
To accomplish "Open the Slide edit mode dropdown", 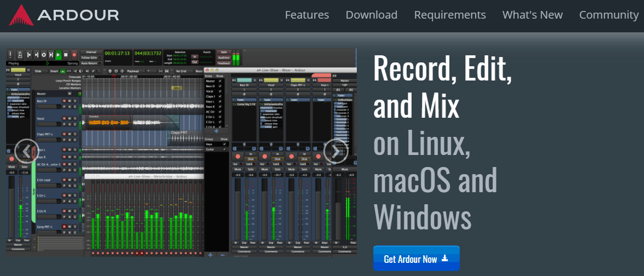I will 40,71.
